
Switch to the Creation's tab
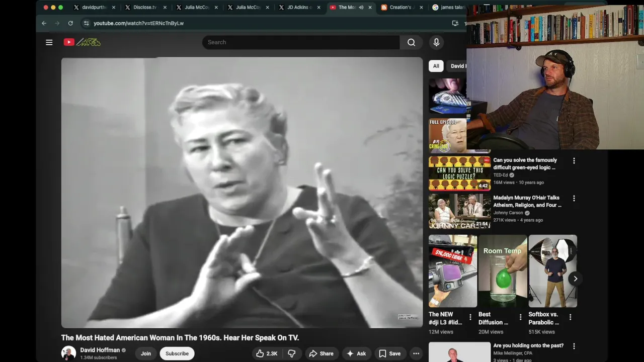[400, 8]
